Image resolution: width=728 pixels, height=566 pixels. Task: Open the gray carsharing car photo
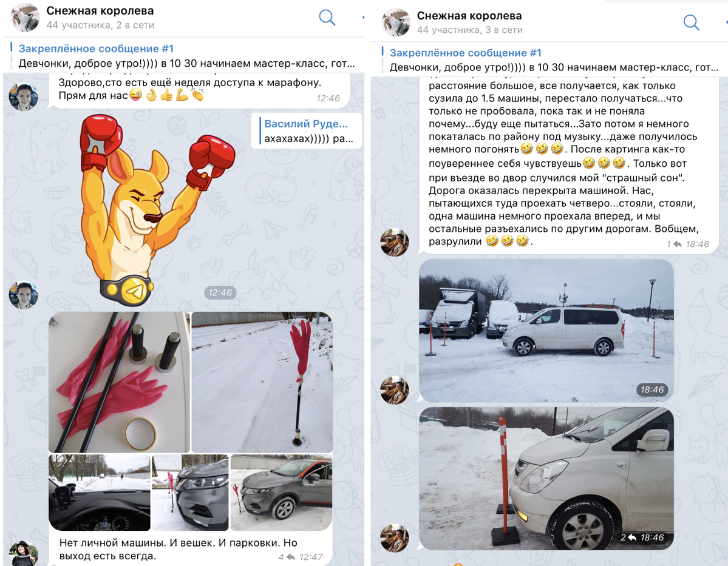[281, 492]
